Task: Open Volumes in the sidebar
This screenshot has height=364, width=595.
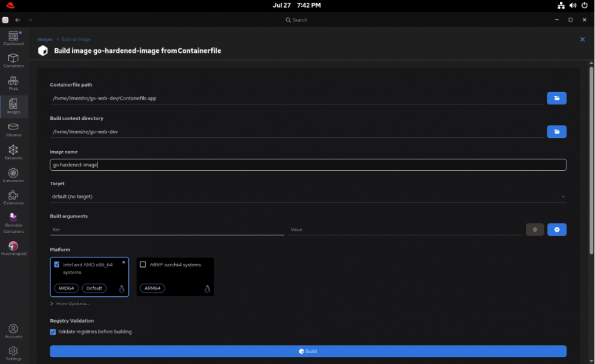Action: [x=13, y=129]
